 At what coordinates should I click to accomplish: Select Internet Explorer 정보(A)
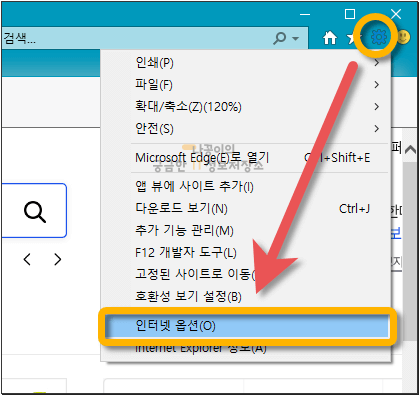pos(246,349)
